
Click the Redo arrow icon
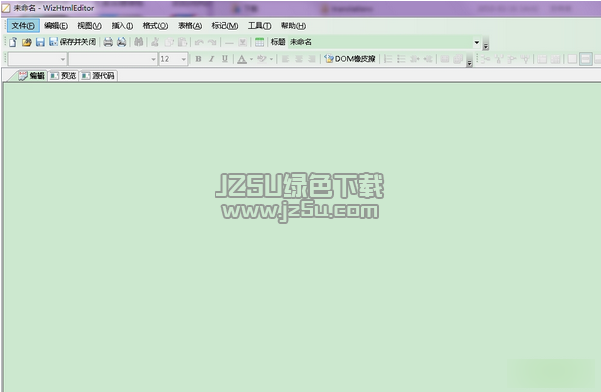(212, 42)
